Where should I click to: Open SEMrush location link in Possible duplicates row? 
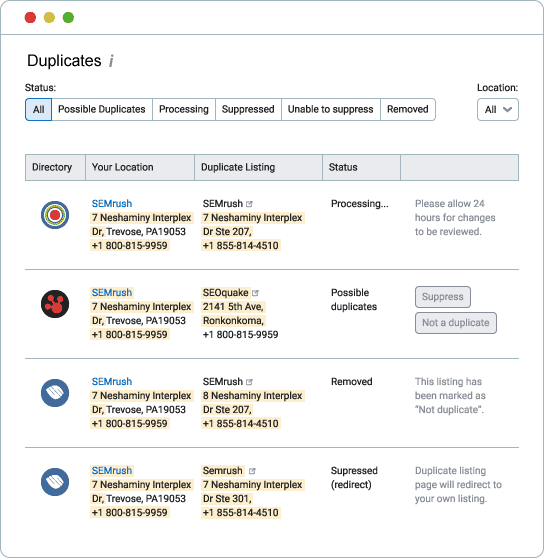(112, 293)
